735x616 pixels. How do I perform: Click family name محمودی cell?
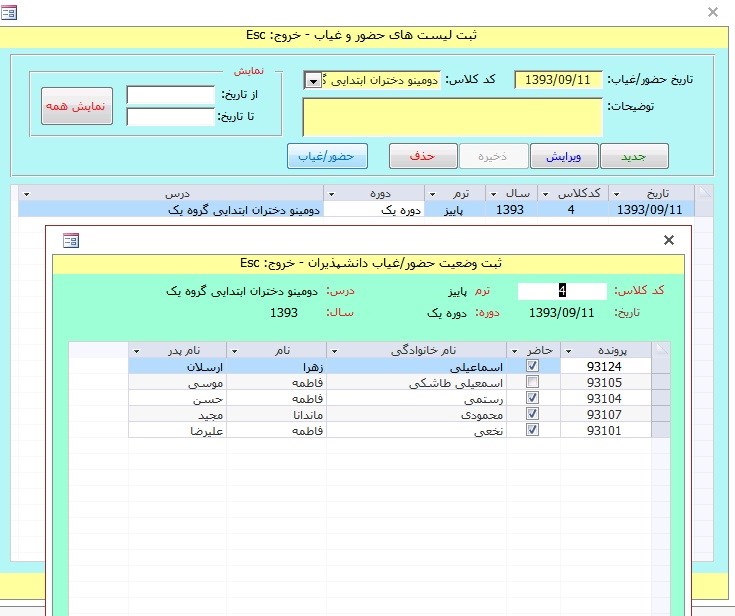[416, 414]
